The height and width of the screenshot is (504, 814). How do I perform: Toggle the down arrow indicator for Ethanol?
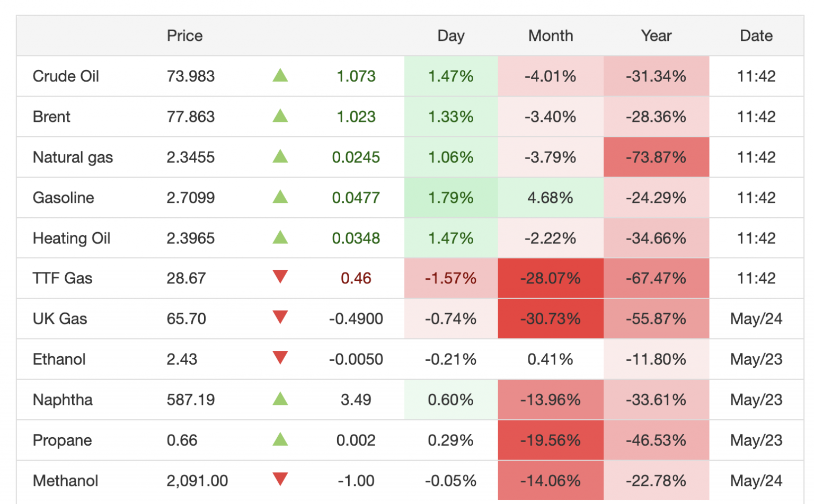(x=281, y=359)
